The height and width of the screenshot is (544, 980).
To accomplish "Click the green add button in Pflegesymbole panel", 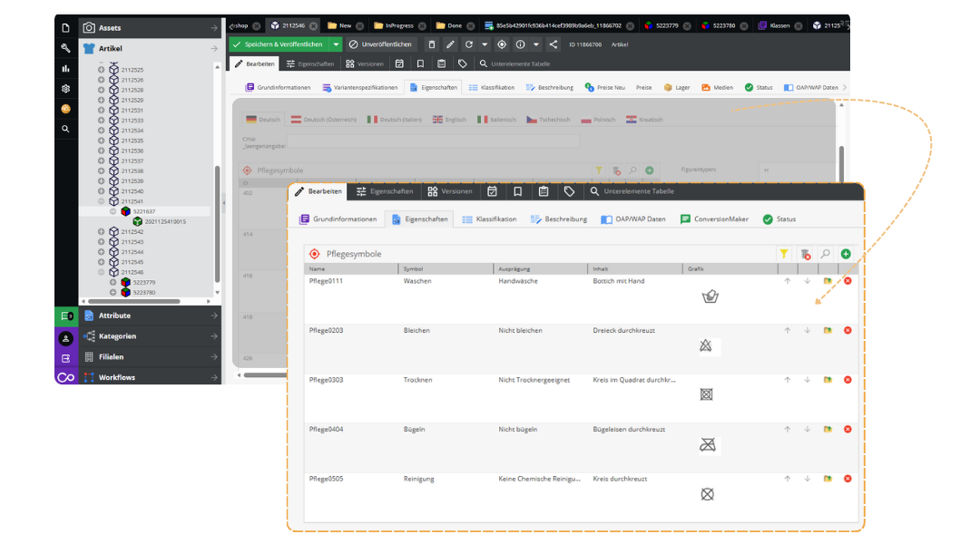I will pos(846,255).
